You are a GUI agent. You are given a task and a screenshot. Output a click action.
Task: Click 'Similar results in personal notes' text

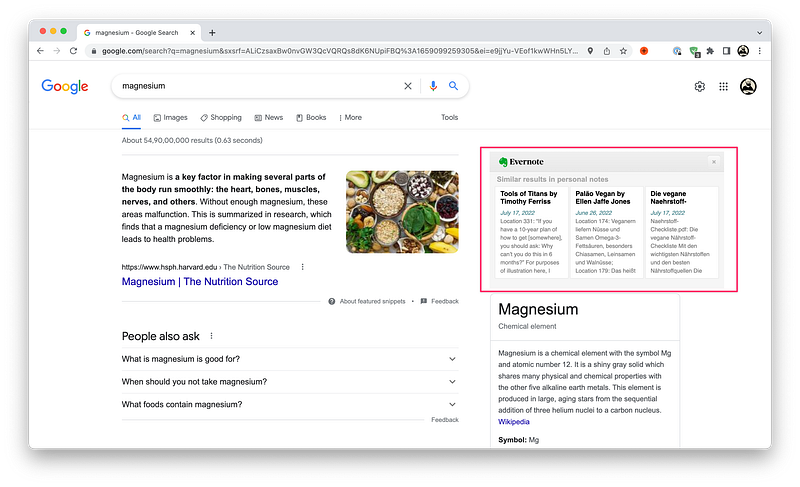[x=553, y=180]
